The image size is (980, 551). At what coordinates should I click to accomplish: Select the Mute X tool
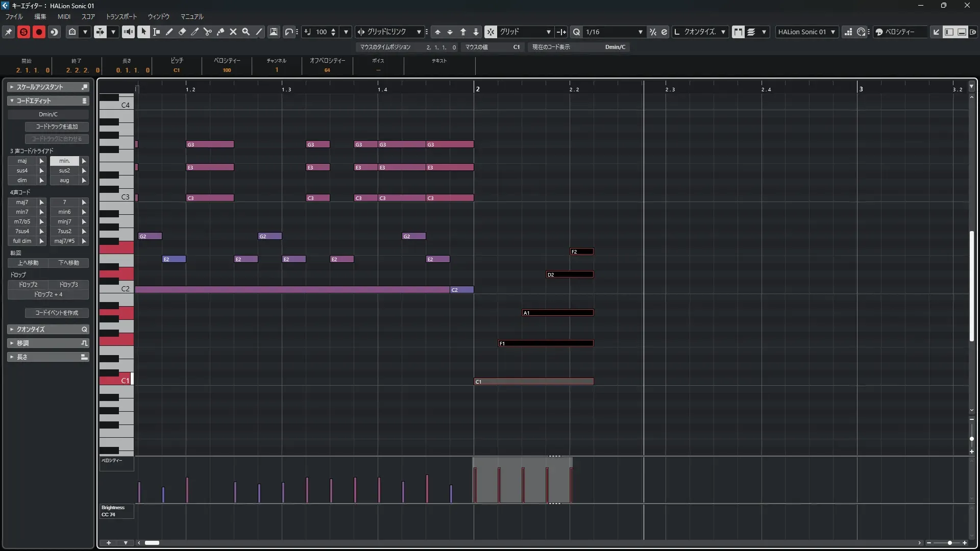pos(233,32)
